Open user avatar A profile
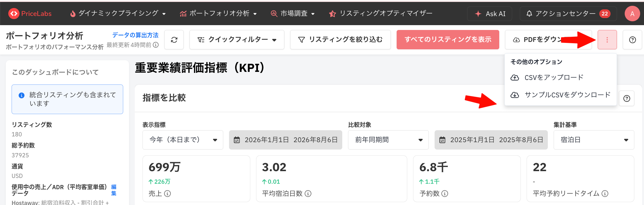The image size is (644, 205). 632,14
